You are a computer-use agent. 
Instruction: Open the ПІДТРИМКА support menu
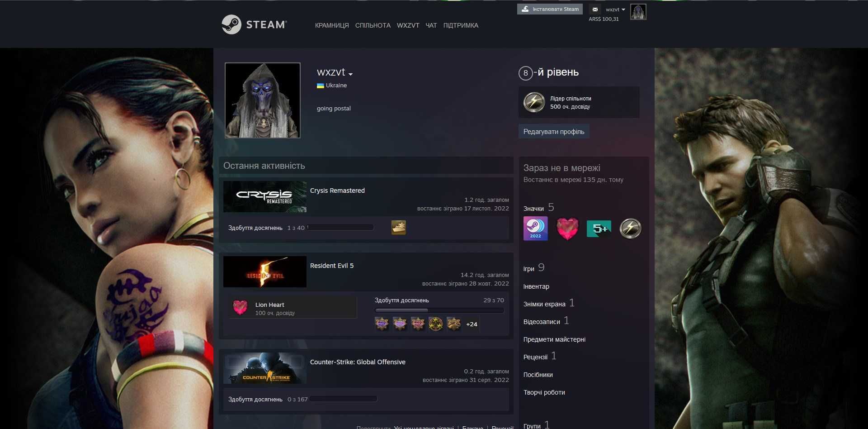(461, 25)
